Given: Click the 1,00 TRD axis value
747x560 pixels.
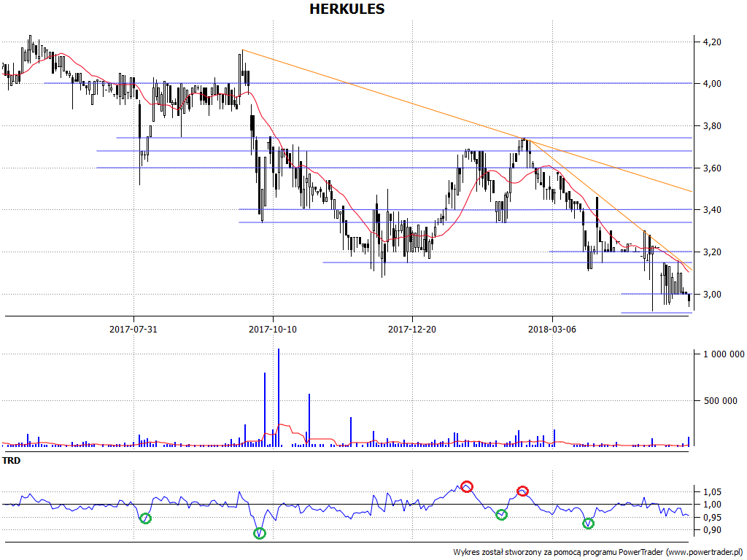Looking at the screenshot, I should pyautogui.click(x=712, y=505).
